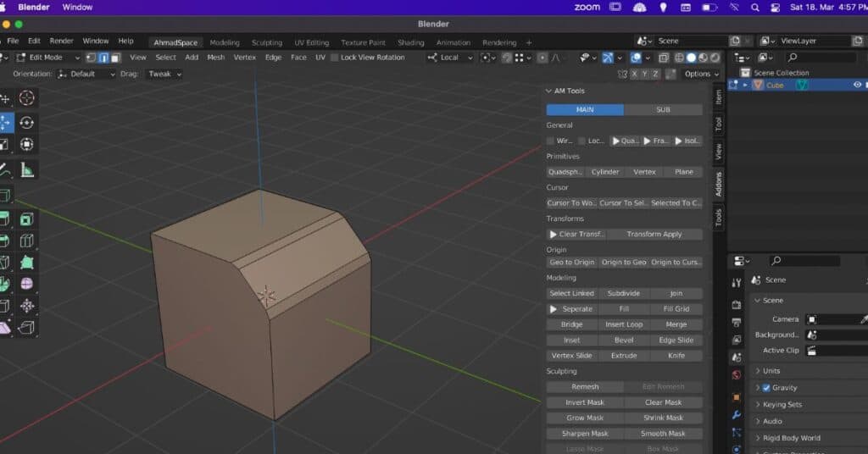The height and width of the screenshot is (454, 868).
Task: Expand the Cube in the outliner
Action: (x=745, y=85)
